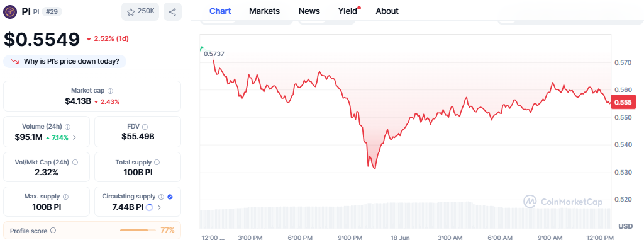Click the Market cap info icon
Viewport: 644px width, 247px height.
[111, 91]
